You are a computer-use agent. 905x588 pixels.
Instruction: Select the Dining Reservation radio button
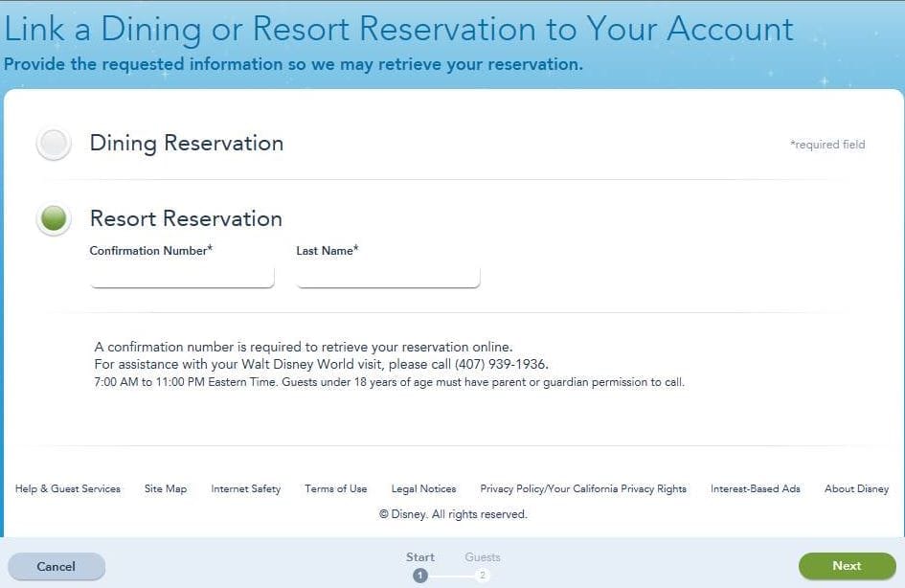point(55,144)
